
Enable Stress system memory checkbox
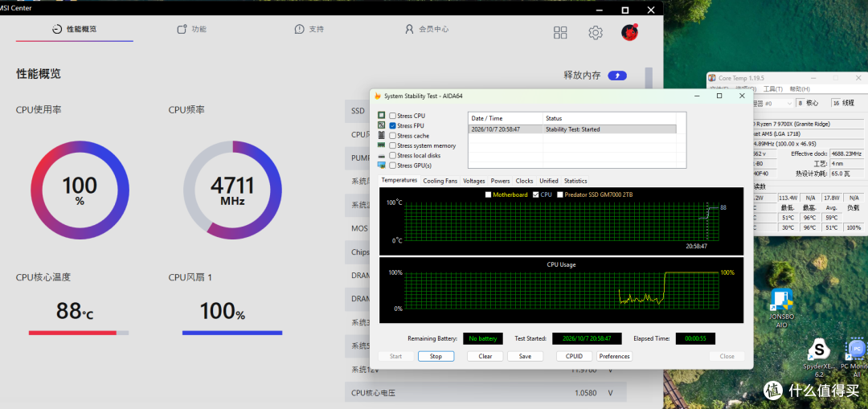coord(392,145)
